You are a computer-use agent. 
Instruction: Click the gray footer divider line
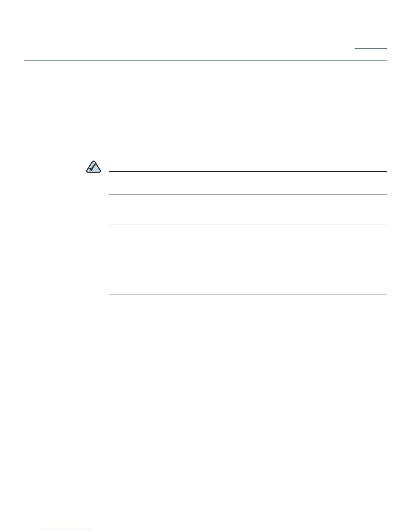pyautogui.click(x=205, y=496)
